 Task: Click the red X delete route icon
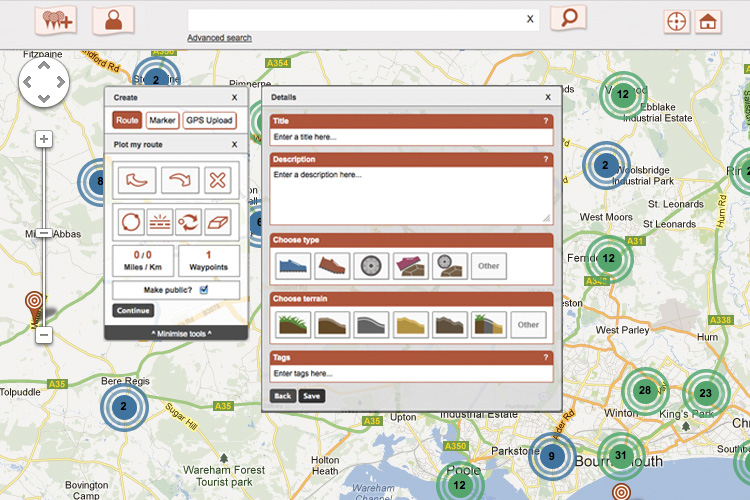pyautogui.click(x=219, y=181)
